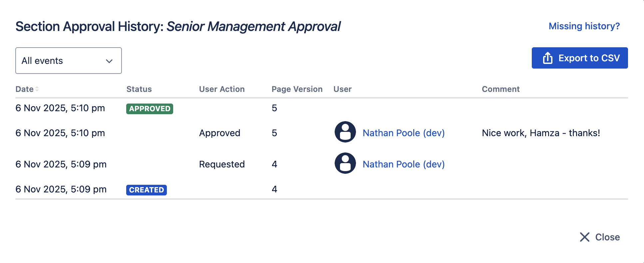Expand the All events chevron arrow
The height and width of the screenshot is (263, 644).
click(x=109, y=61)
